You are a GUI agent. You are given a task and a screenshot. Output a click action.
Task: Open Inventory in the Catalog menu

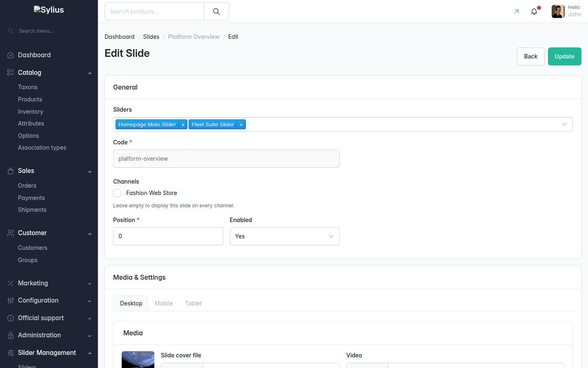pyautogui.click(x=31, y=112)
